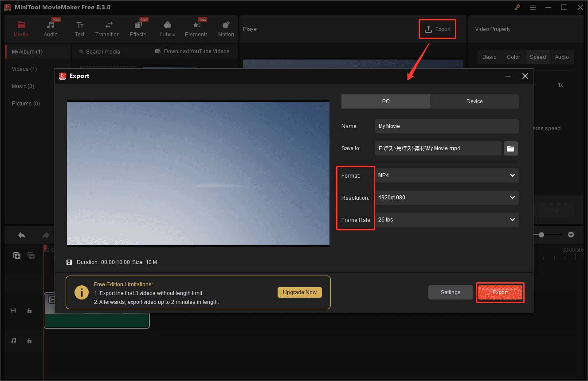This screenshot has height=381, width=588.
Task: Open the Motion tab
Action: click(x=226, y=29)
